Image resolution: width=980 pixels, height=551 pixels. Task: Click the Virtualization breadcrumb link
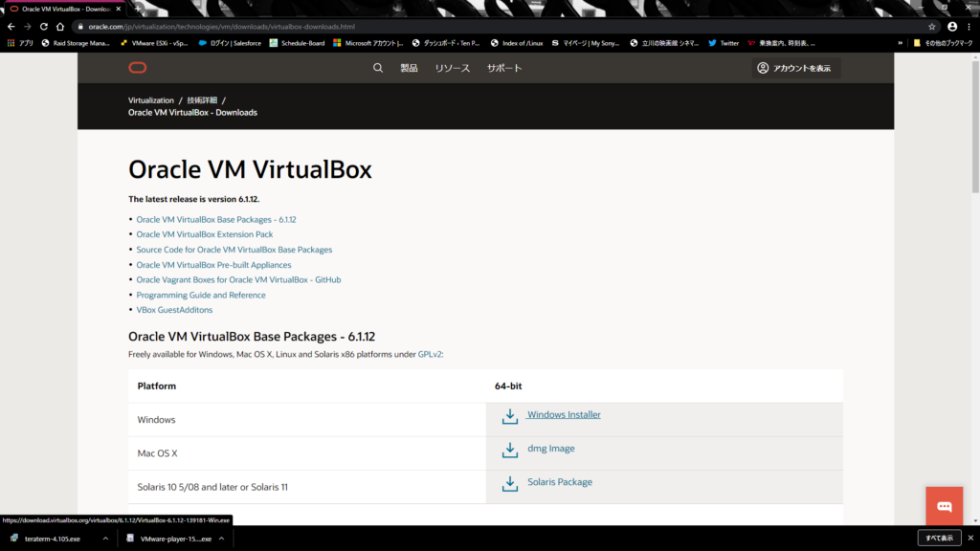[x=150, y=99]
